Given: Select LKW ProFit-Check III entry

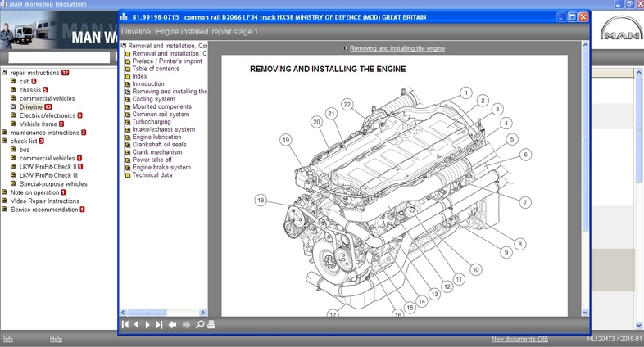Looking at the screenshot, I should [48, 175].
